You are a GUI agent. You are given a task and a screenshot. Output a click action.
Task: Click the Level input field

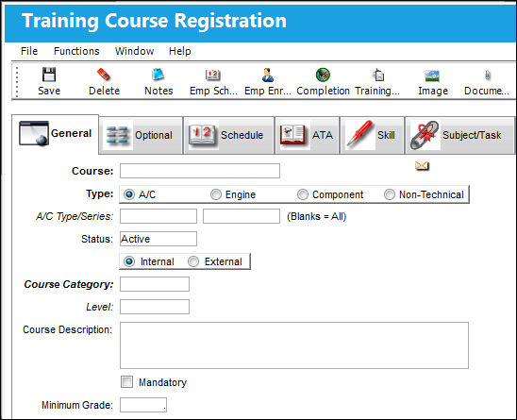click(155, 307)
